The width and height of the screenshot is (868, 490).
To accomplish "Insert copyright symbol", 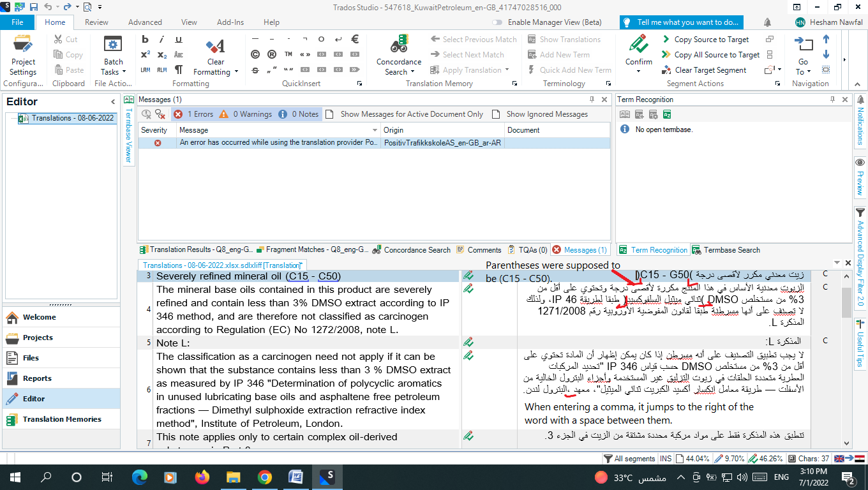I will tap(255, 54).
